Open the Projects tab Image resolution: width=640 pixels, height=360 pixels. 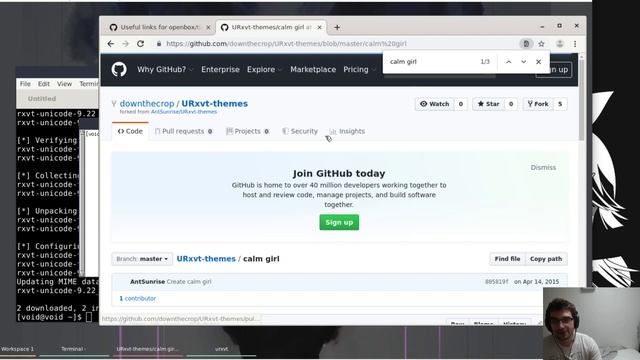[x=247, y=131]
